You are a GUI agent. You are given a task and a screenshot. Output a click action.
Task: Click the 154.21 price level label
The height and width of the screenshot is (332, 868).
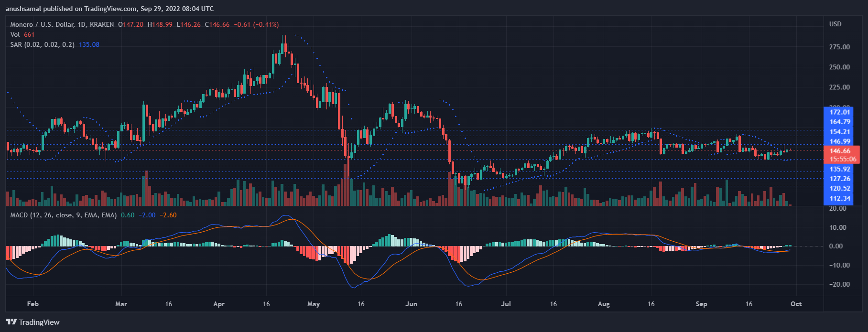(x=840, y=132)
